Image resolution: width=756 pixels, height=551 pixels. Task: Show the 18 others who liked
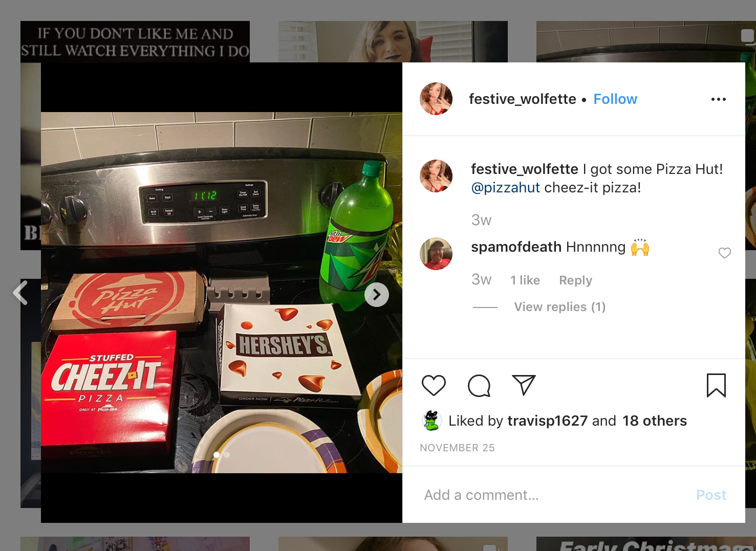(x=655, y=421)
